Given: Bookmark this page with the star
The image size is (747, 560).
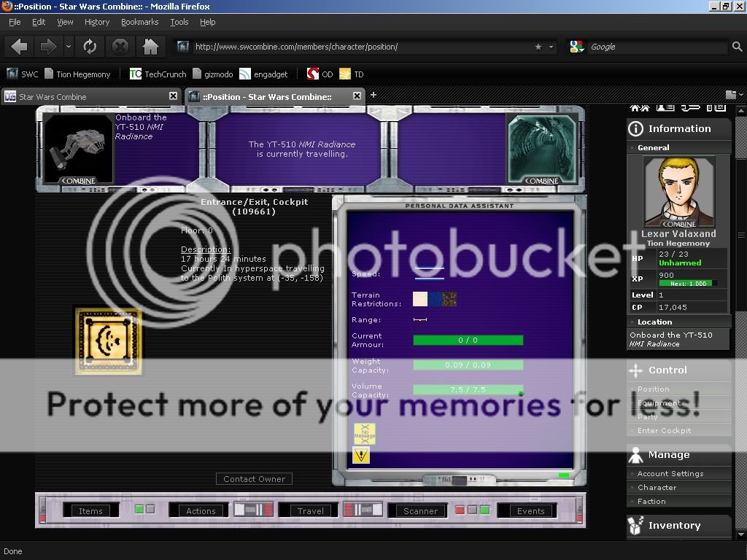Looking at the screenshot, I should [x=538, y=47].
